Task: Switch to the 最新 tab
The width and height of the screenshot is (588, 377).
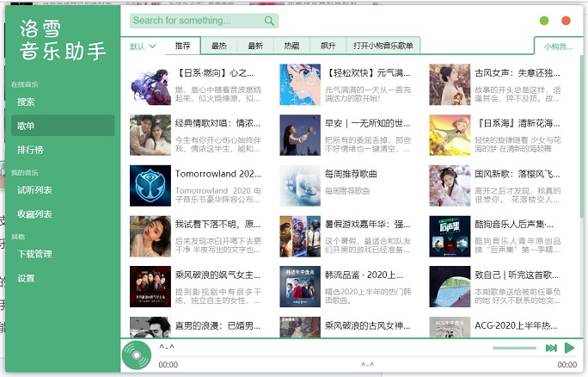Action: 255,46
